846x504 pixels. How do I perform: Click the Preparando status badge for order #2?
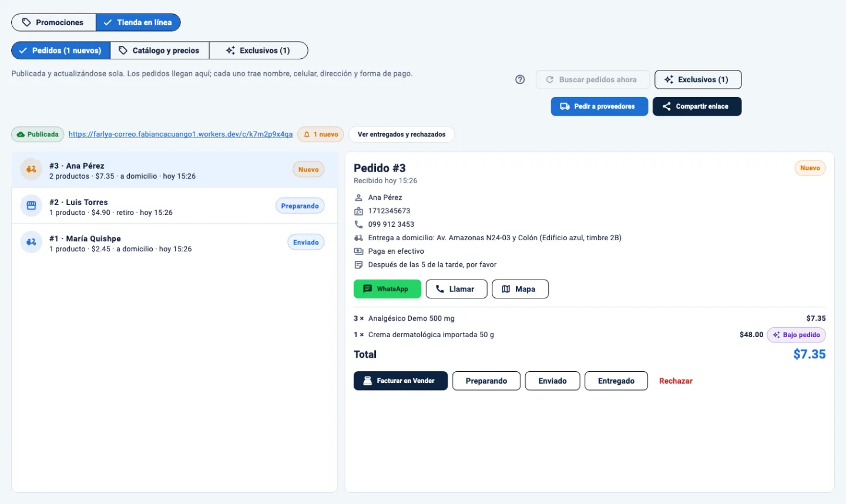pyautogui.click(x=300, y=206)
